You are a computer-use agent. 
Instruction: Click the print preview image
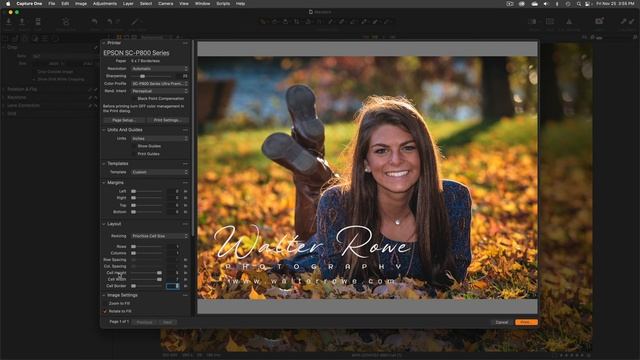pyautogui.click(x=367, y=178)
